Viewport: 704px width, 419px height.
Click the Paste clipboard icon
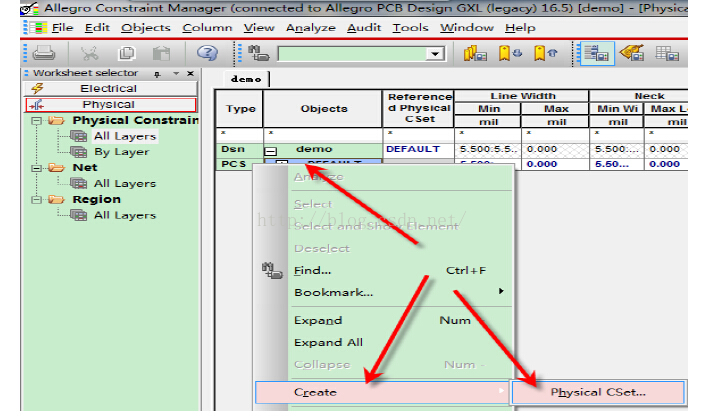[162, 53]
